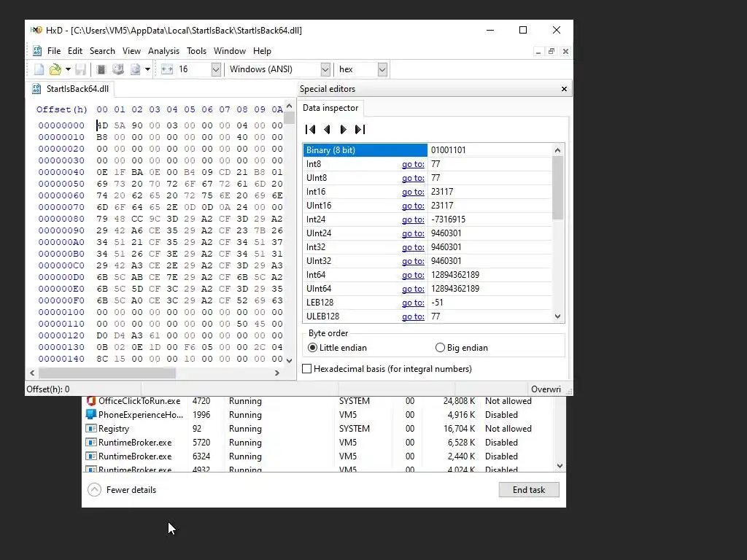747x560 pixels.
Task: Expand the Windows (ANSI) charset dropdown
Action: (325, 69)
